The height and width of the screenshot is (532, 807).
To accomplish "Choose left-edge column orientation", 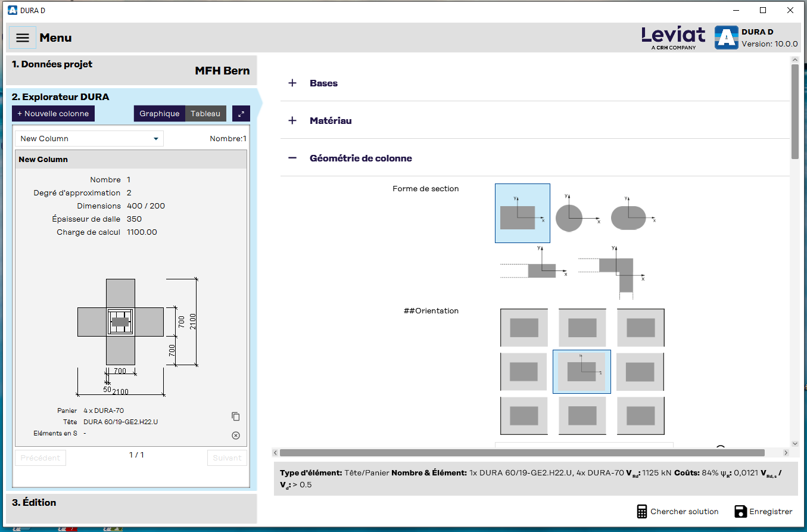I will [x=524, y=372].
